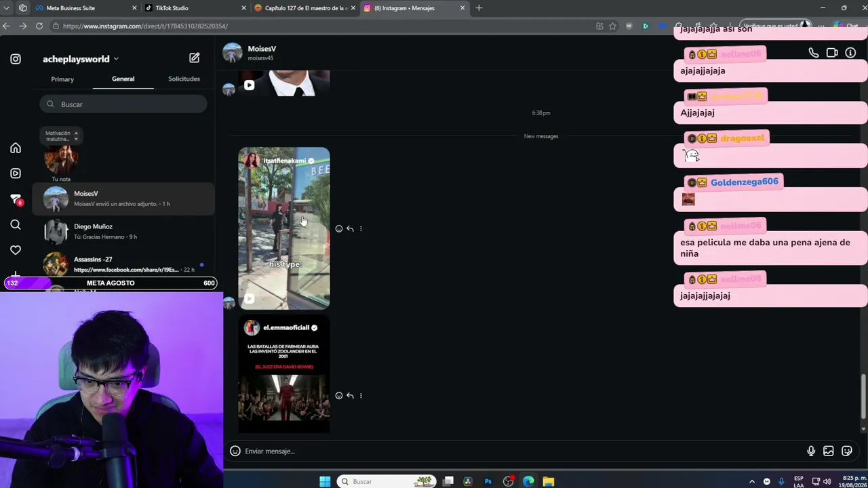Click the chat vertical scrollbar thumb
The height and width of the screenshot is (488, 868).
click(x=863, y=396)
